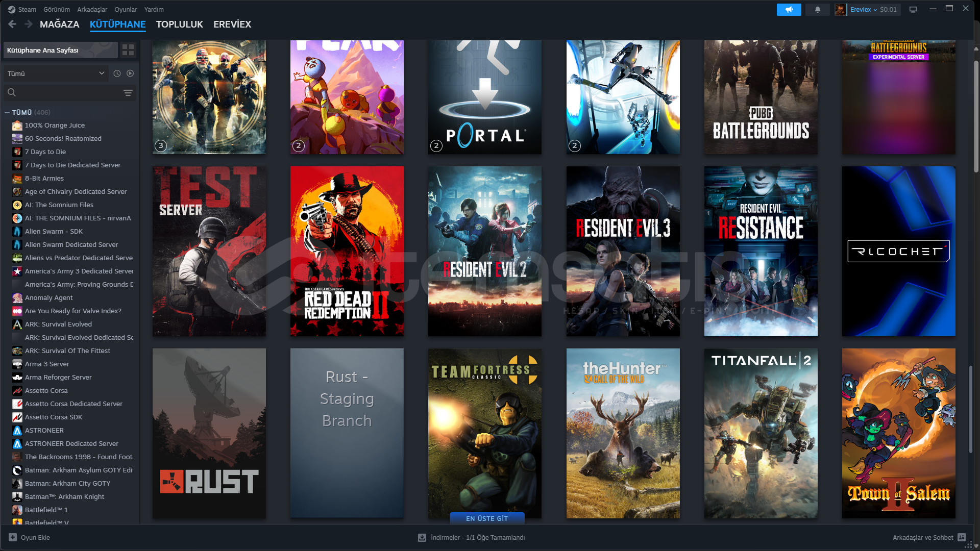Image resolution: width=980 pixels, height=551 pixels.
Task: Toggle grid collections view icon
Action: [128, 50]
